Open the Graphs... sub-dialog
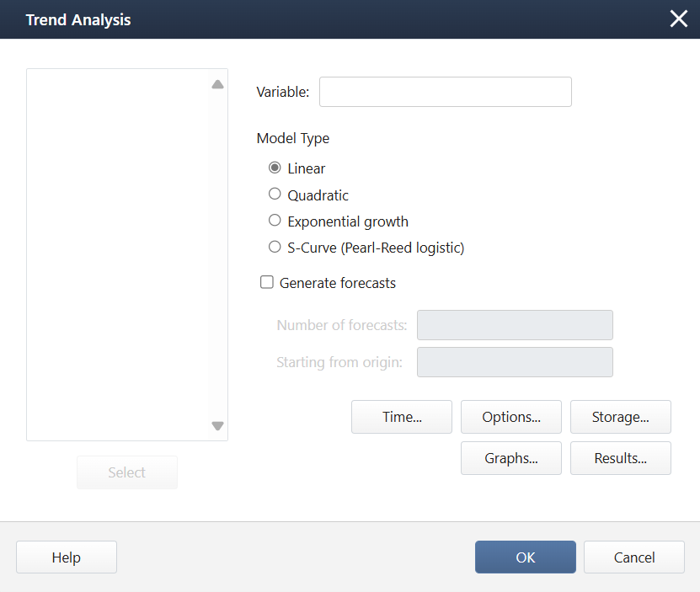Viewport: 700px width, 592px height. (x=510, y=458)
